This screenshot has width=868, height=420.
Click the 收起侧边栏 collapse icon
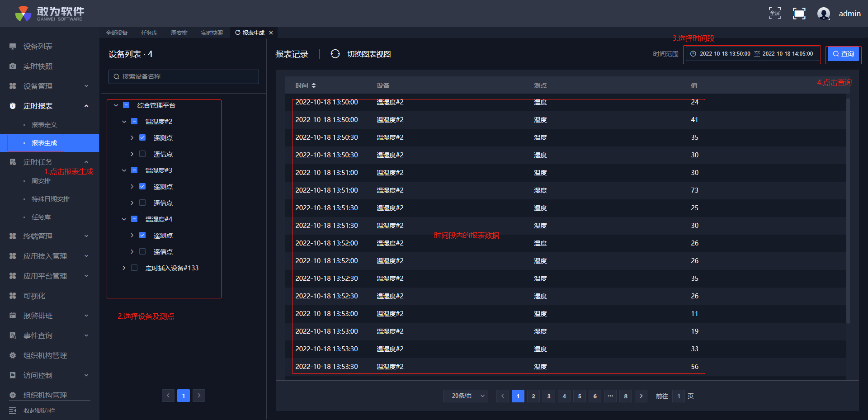[13, 411]
